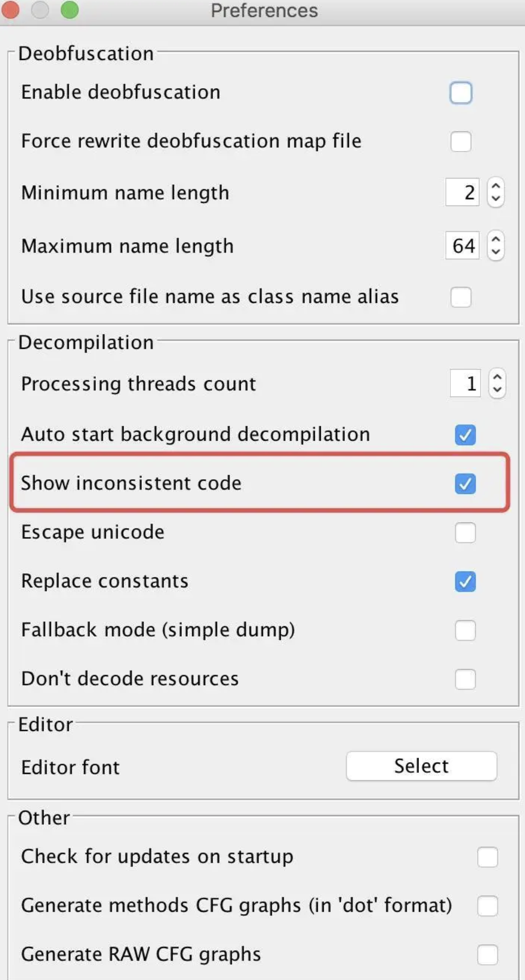The image size is (525, 980).
Task: Enable 'Escape unicode'
Action: (465, 533)
